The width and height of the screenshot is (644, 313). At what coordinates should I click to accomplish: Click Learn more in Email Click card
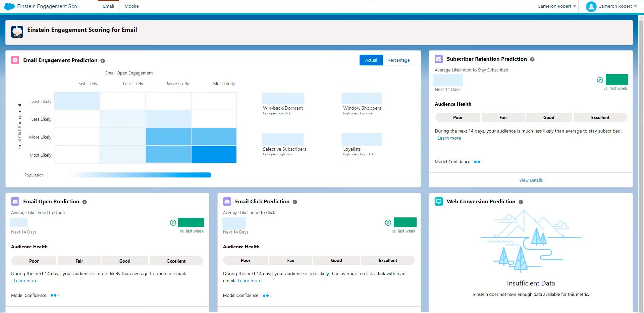click(250, 281)
